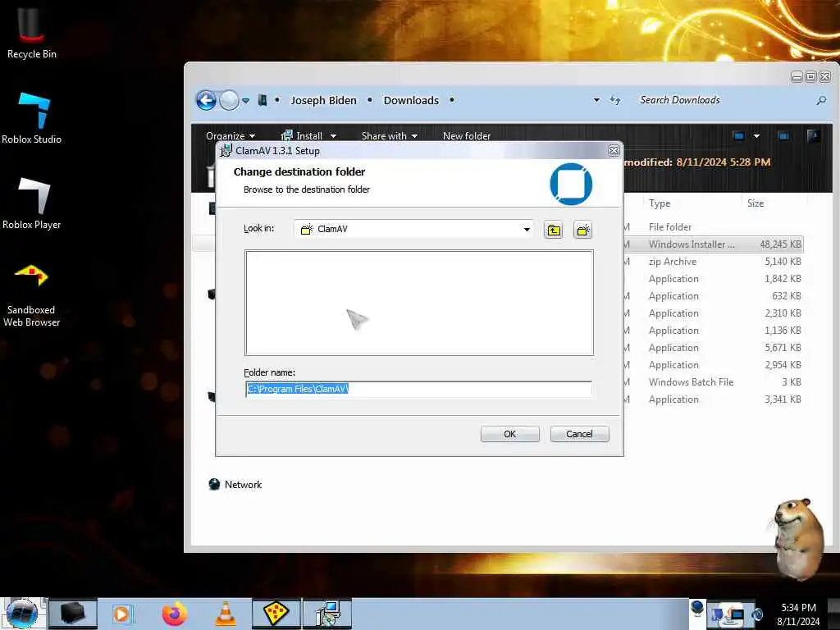Select the Application 2,954 KB row

tap(714, 365)
